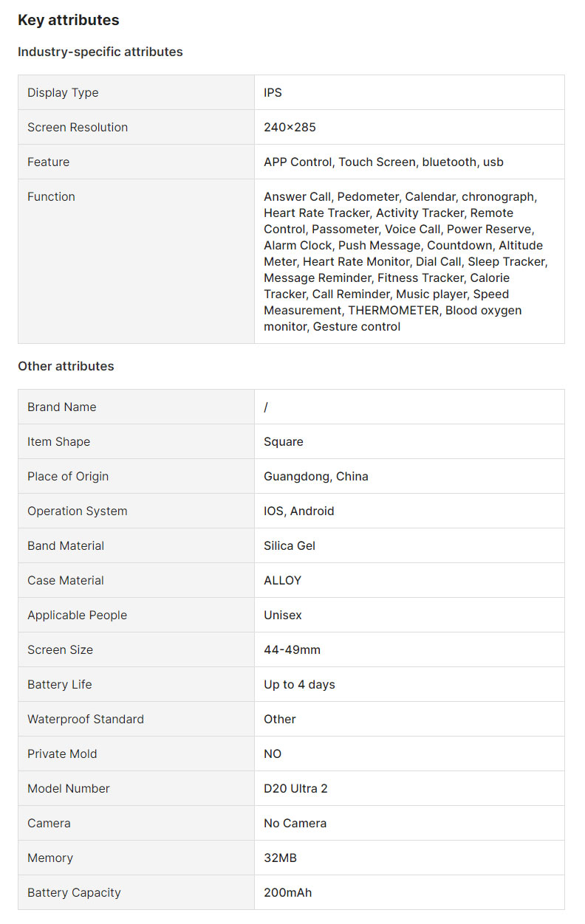Select the IOS, Android operation system value
The height and width of the screenshot is (924, 585).
point(299,511)
